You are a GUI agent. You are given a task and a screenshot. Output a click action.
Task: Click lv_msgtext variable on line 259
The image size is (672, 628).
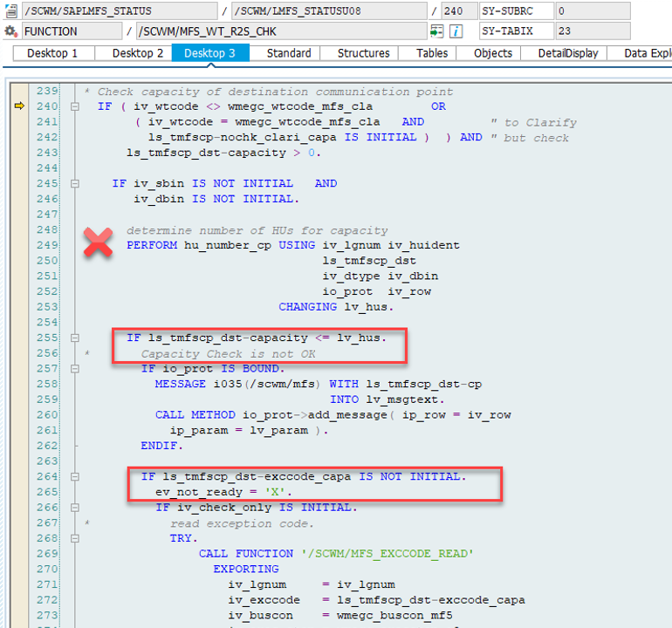pos(402,399)
